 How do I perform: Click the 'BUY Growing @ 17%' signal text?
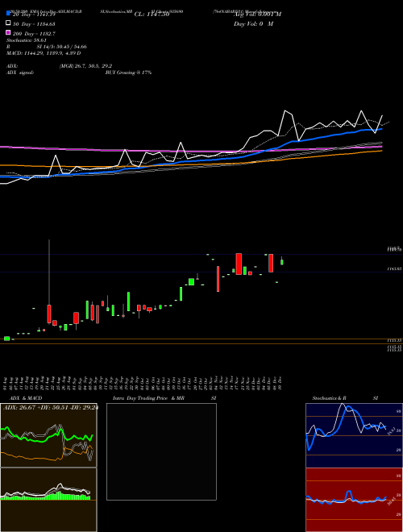click(x=128, y=73)
